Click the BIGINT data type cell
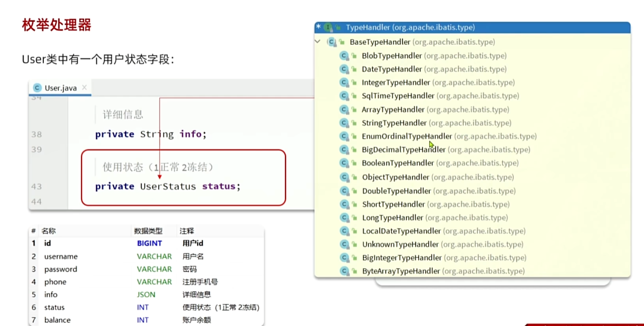The width and height of the screenshot is (644, 326). (x=149, y=243)
